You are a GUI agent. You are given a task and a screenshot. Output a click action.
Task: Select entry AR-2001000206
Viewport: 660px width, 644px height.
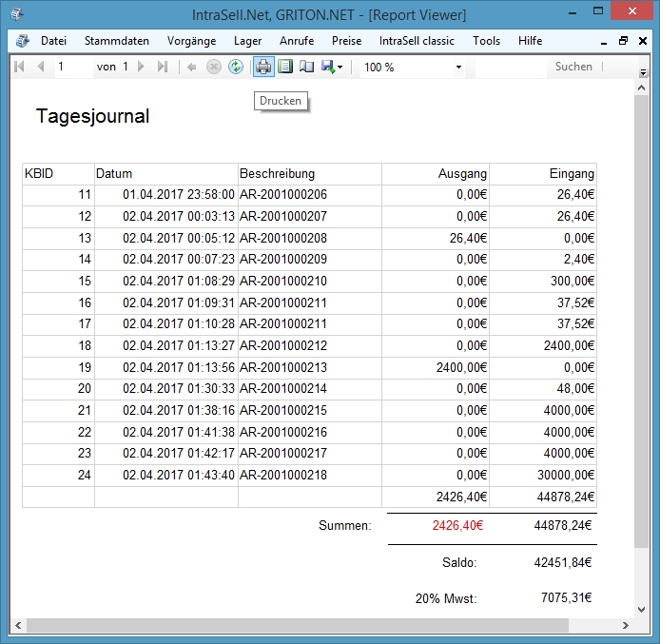point(283,194)
